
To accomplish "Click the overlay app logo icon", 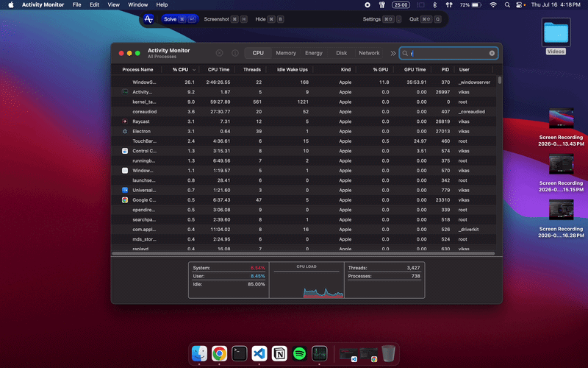I will point(148,19).
